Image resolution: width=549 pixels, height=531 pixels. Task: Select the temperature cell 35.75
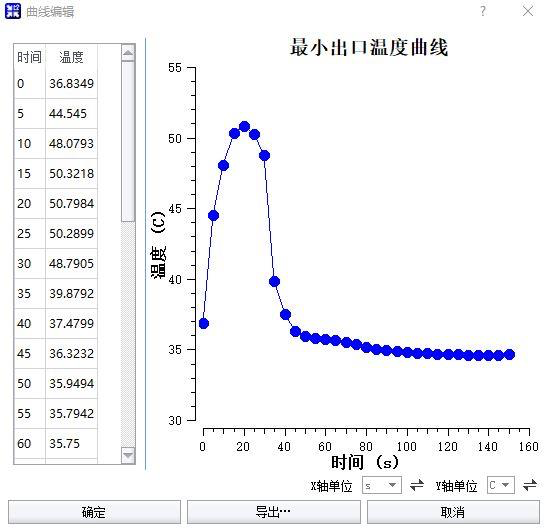click(x=71, y=443)
